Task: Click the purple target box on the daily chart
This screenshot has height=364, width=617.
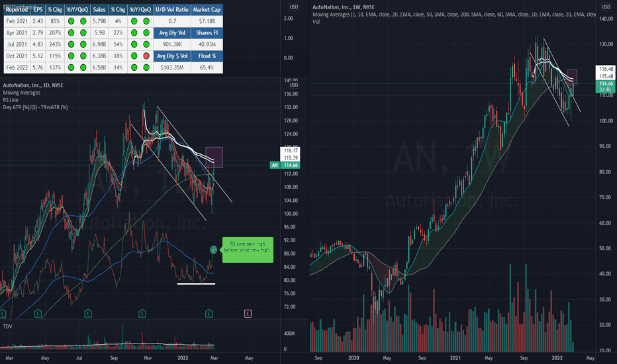Action: (x=214, y=157)
